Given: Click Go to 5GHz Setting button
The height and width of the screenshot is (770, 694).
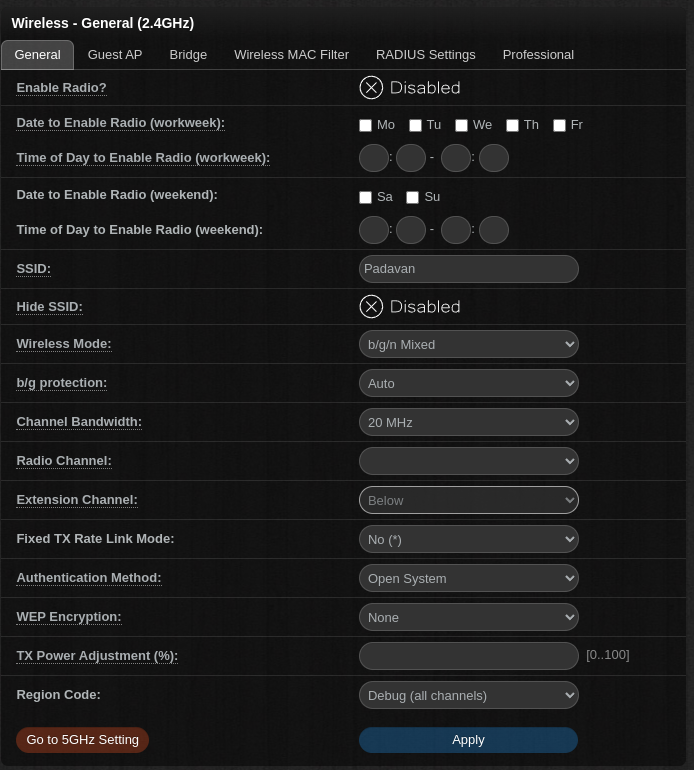Looking at the screenshot, I should 82,740.
